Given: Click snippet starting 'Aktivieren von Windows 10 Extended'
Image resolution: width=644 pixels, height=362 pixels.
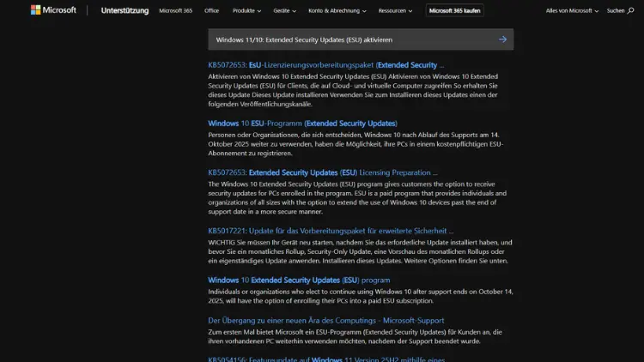Looking at the screenshot, I should tap(353, 90).
